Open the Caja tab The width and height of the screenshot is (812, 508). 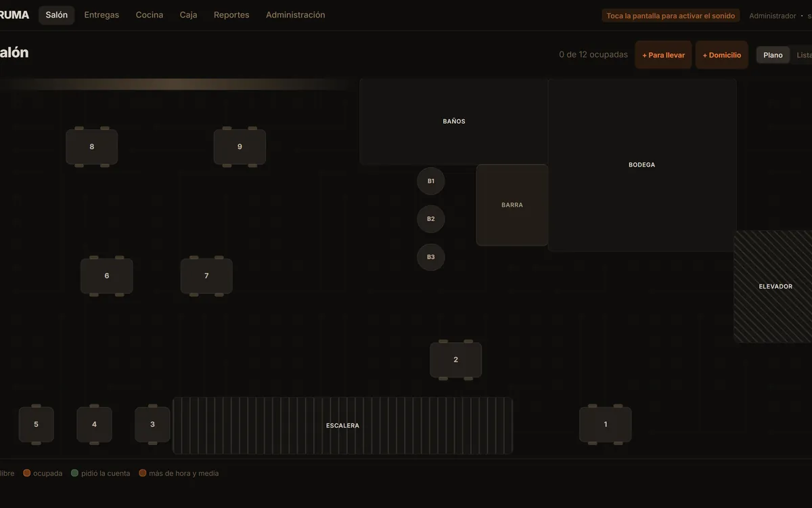click(189, 15)
